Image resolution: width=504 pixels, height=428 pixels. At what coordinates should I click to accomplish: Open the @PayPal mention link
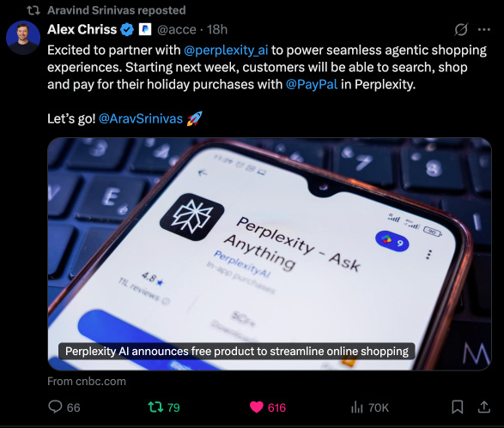[x=312, y=84]
